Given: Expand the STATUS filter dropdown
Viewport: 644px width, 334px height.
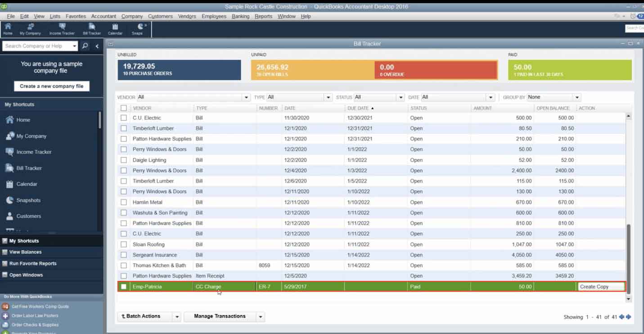Looking at the screenshot, I should [401, 97].
